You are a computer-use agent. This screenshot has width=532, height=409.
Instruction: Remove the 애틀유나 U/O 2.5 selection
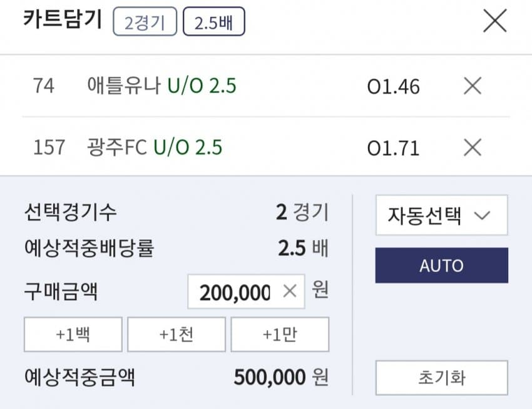[x=472, y=86]
